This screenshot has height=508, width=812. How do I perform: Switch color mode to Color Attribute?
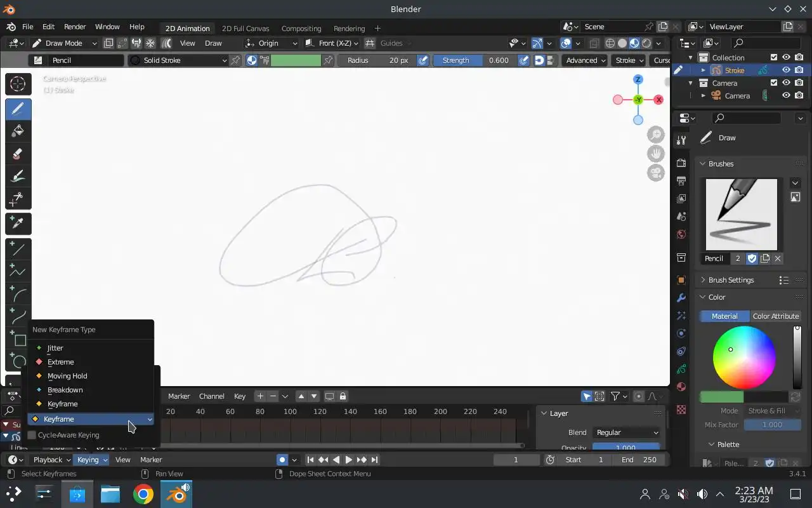[775, 316]
